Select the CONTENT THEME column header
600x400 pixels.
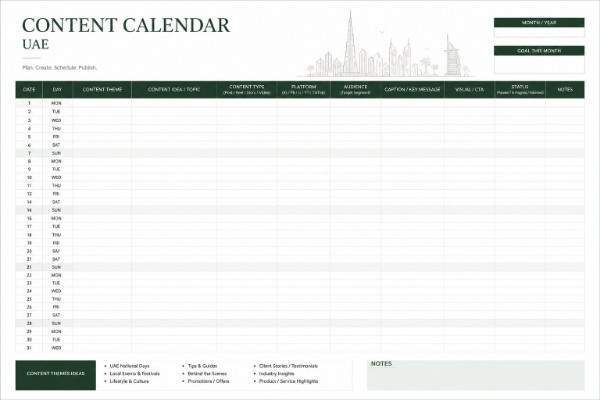pyautogui.click(x=102, y=90)
